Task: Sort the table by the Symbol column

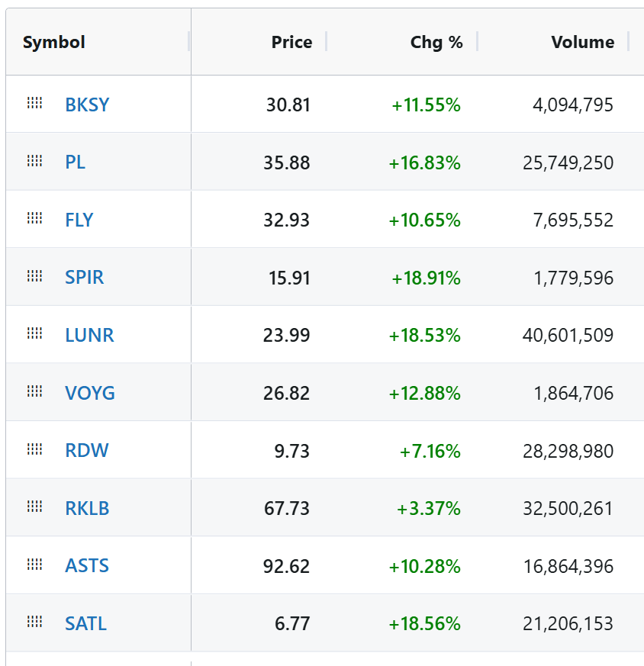Action: click(53, 42)
